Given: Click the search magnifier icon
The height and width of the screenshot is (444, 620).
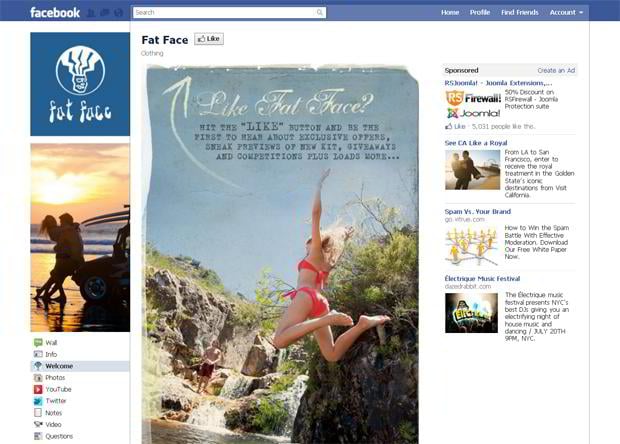Looking at the screenshot, I should (320, 13).
